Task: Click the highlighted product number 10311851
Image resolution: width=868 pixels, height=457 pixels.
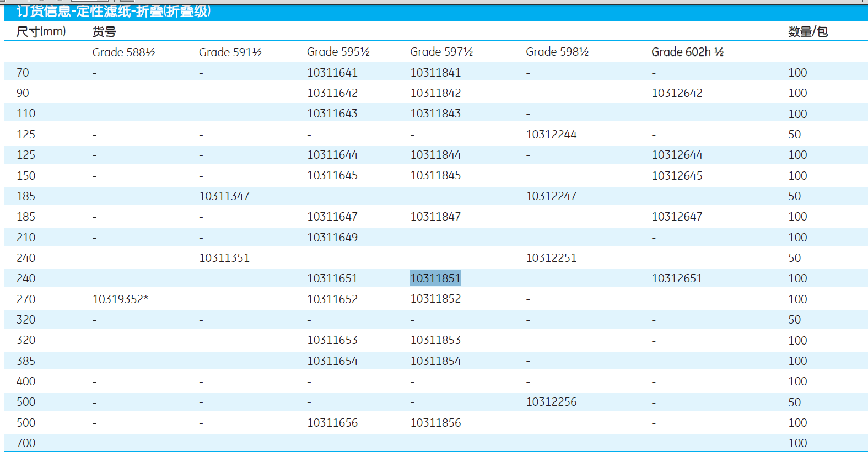Action: 435,278
